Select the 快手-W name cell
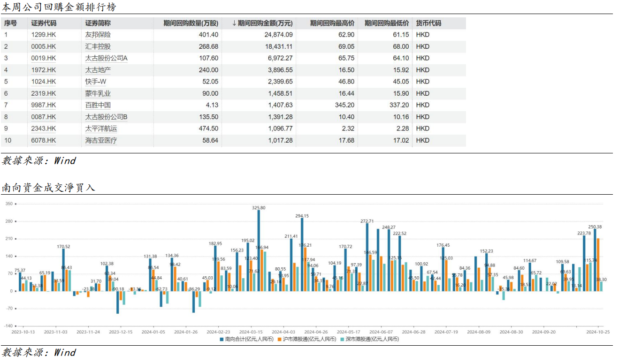 click(96, 82)
